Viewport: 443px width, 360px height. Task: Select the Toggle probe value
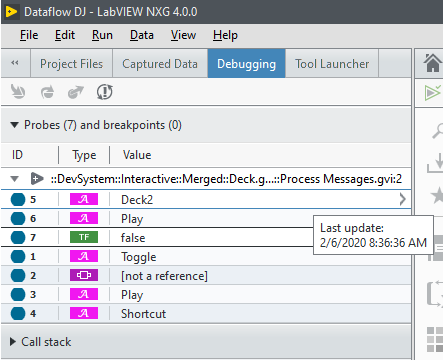[x=139, y=257]
